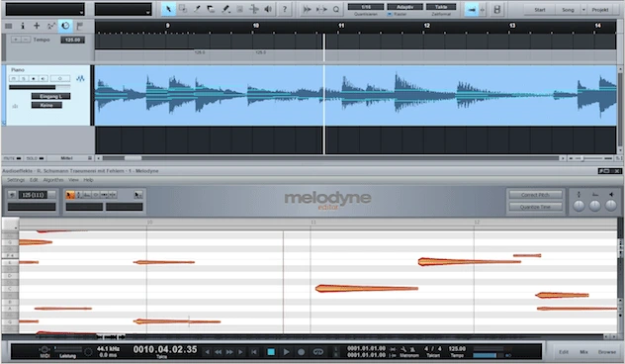
Task: Open the Melodyne Settings menu
Action: [16, 180]
